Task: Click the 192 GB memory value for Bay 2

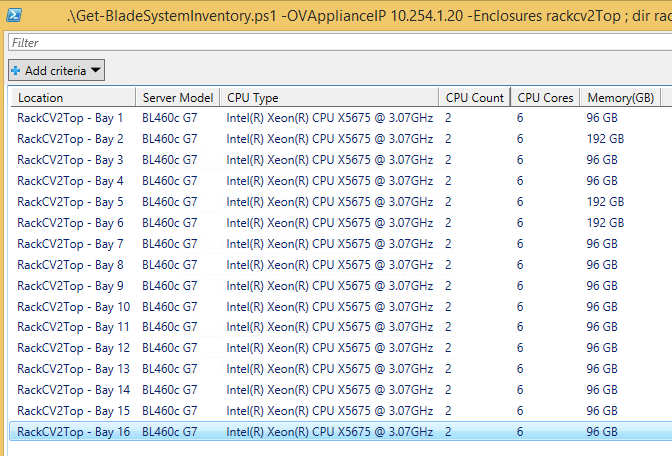Action: (605, 139)
